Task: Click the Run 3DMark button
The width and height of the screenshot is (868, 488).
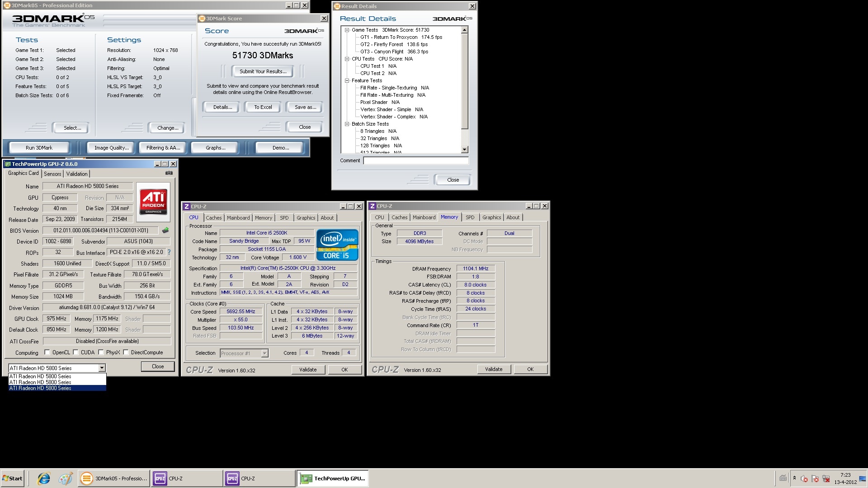Action: click(x=39, y=148)
